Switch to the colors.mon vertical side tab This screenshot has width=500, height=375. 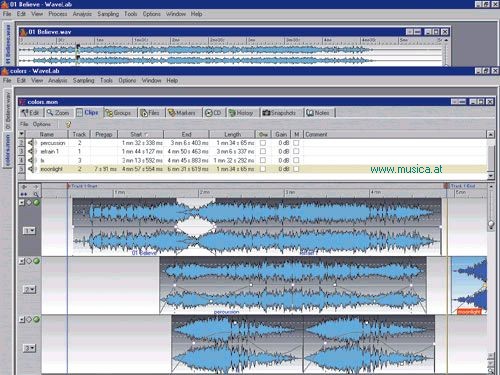pos(8,150)
